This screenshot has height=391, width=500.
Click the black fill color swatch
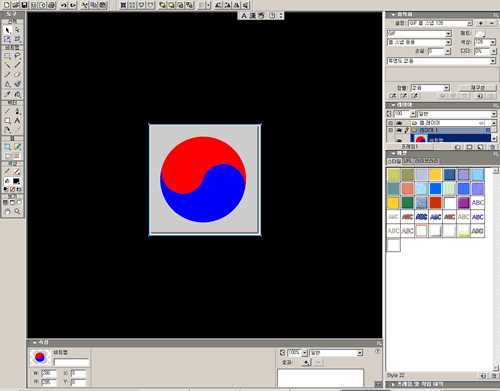coord(16,181)
